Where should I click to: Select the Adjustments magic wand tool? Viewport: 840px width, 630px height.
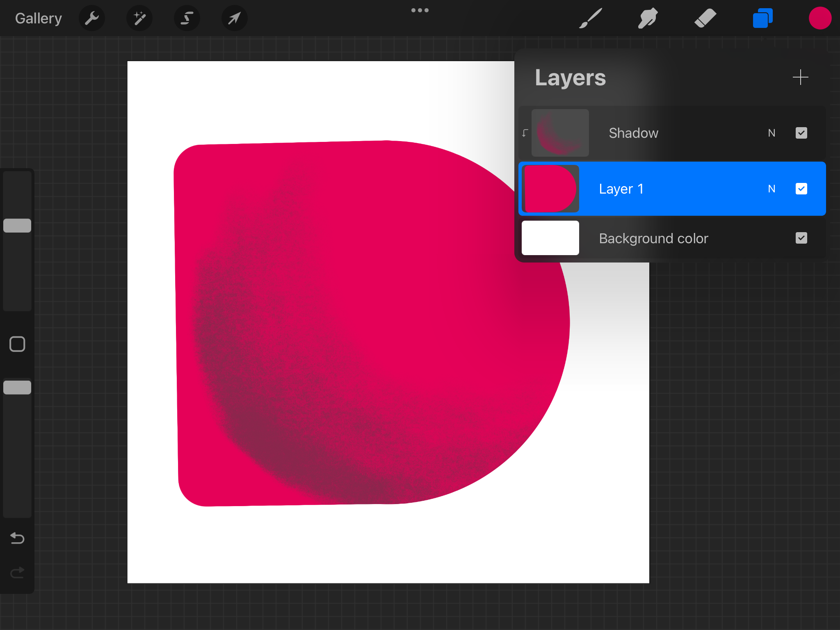tap(139, 18)
